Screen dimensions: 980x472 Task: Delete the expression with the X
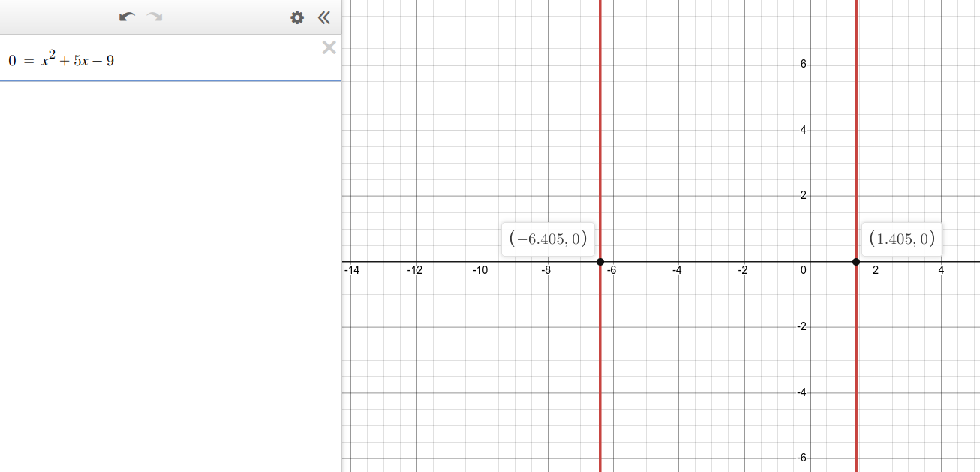click(329, 48)
